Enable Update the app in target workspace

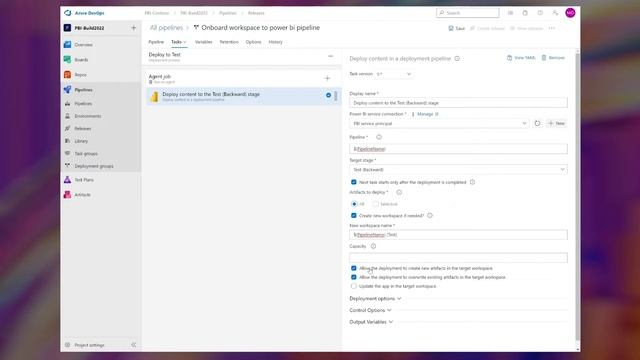tap(353, 286)
